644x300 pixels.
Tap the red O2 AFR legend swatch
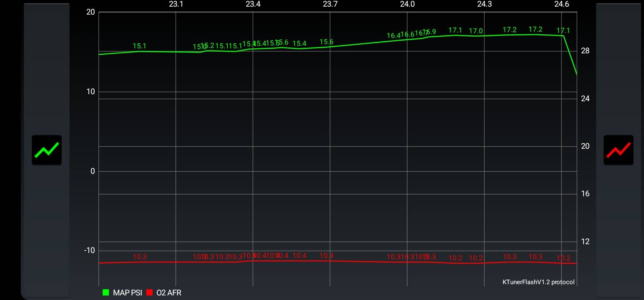pos(150,292)
